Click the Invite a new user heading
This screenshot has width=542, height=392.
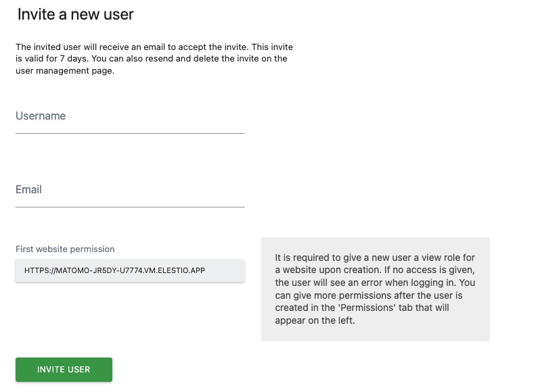tap(74, 14)
